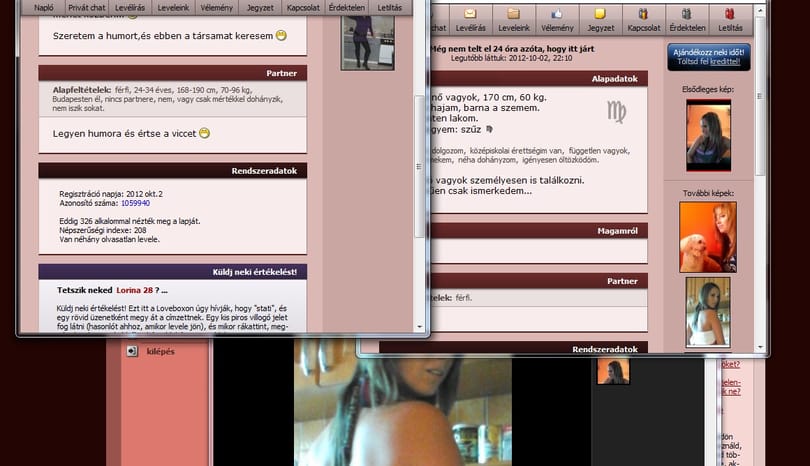This screenshot has width=810, height=466.
Task: Open the Jegyzet yellow note icon
Action: [600, 14]
